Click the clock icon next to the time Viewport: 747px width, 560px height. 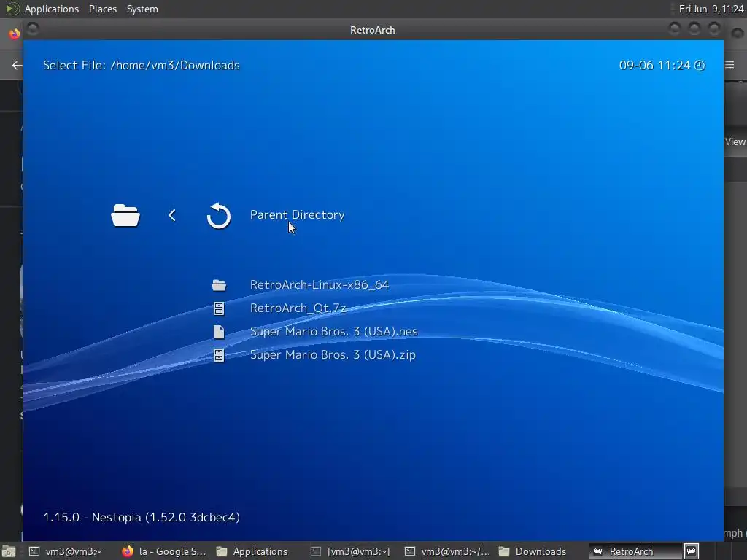click(700, 65)
